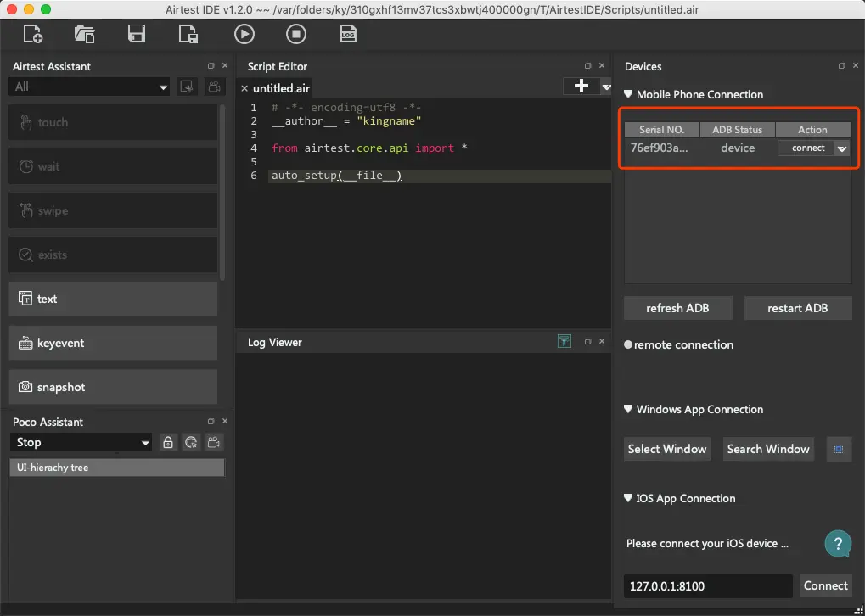Screen dimensions: 865x616
Task: Select the untitled.air script tab
Action: [281, 88]
